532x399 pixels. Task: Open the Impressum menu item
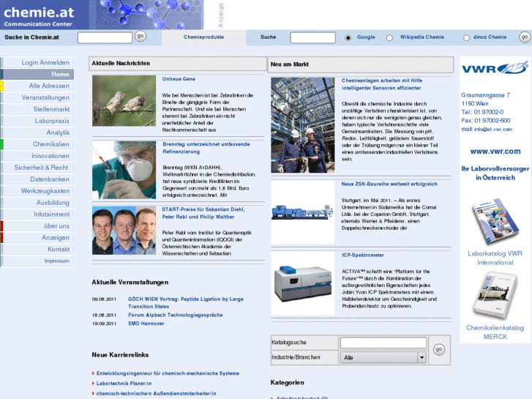[37, 261]
